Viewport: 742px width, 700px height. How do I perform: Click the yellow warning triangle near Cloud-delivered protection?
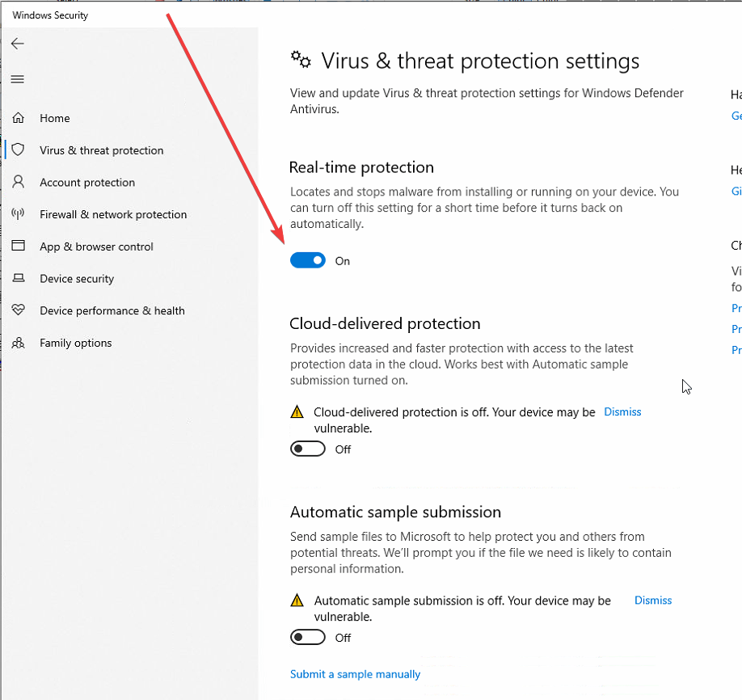pyautogui.click(x=297, y=411)
